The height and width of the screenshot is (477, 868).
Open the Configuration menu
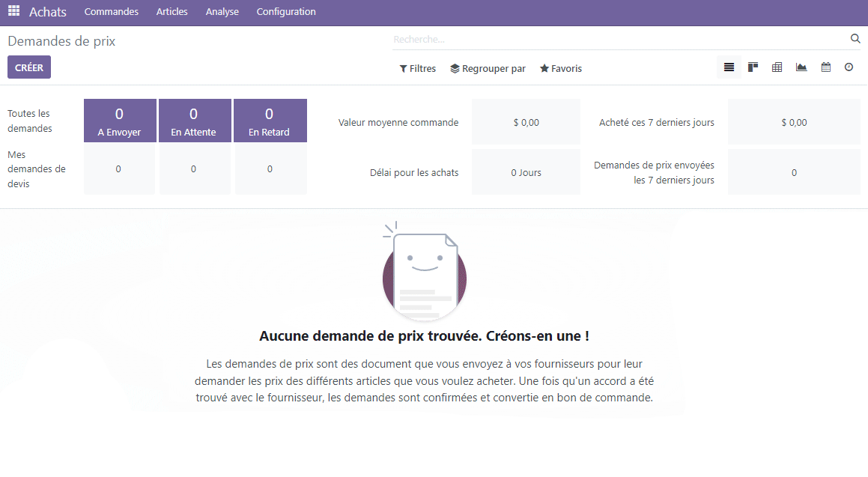click(x=285, y=12)
